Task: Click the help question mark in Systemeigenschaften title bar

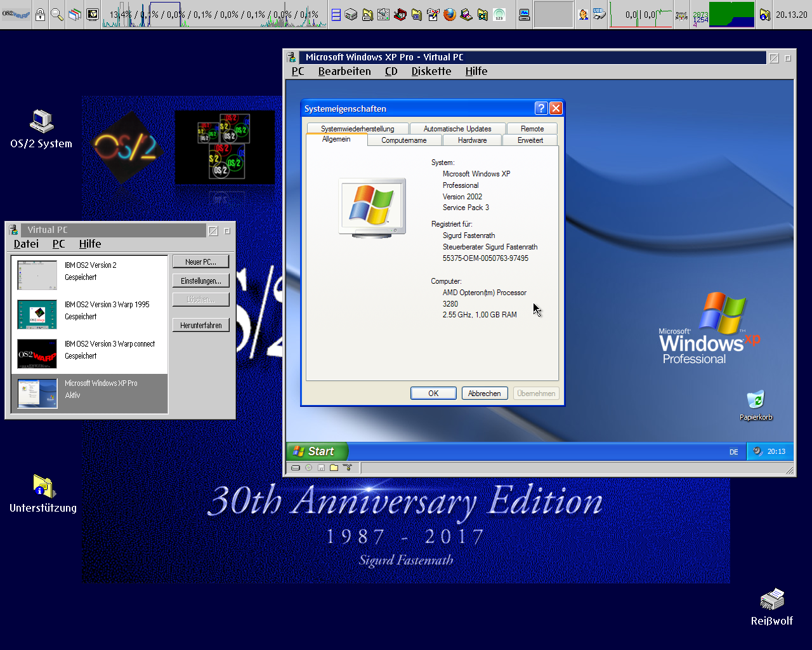Action: tap(541, 109)
